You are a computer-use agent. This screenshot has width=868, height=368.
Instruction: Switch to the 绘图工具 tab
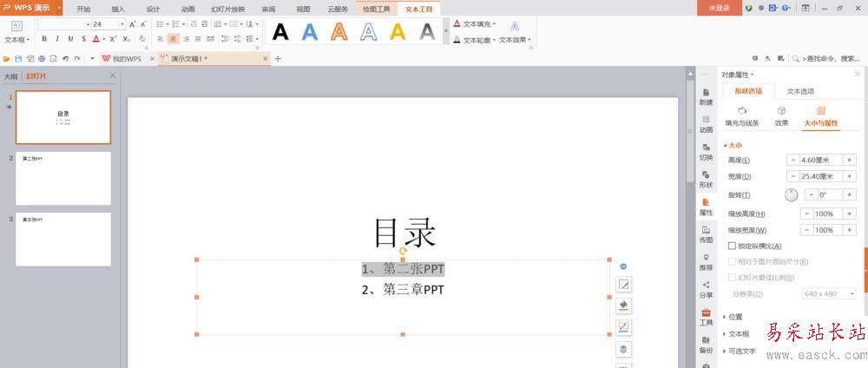pos(377,9)
